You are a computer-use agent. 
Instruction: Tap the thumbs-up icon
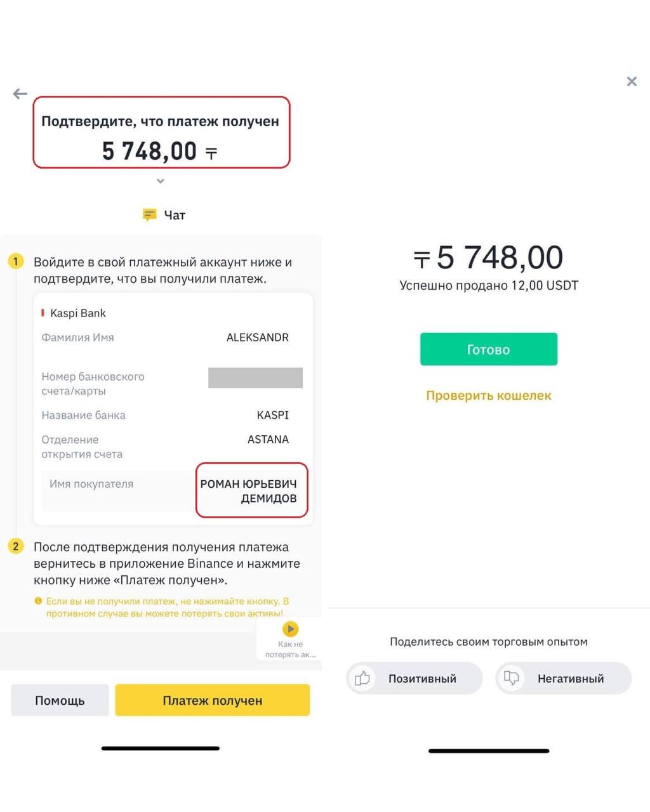coord(362,678)
